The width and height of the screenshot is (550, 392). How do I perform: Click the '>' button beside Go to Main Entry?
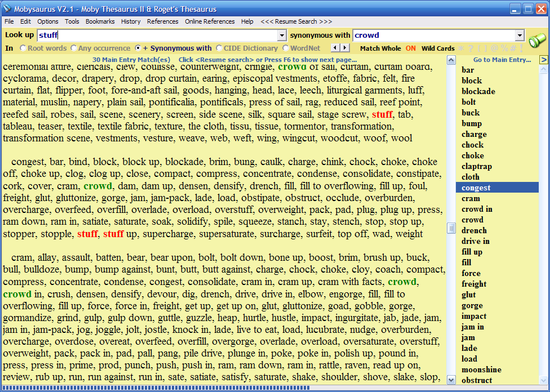coord(544,60)
